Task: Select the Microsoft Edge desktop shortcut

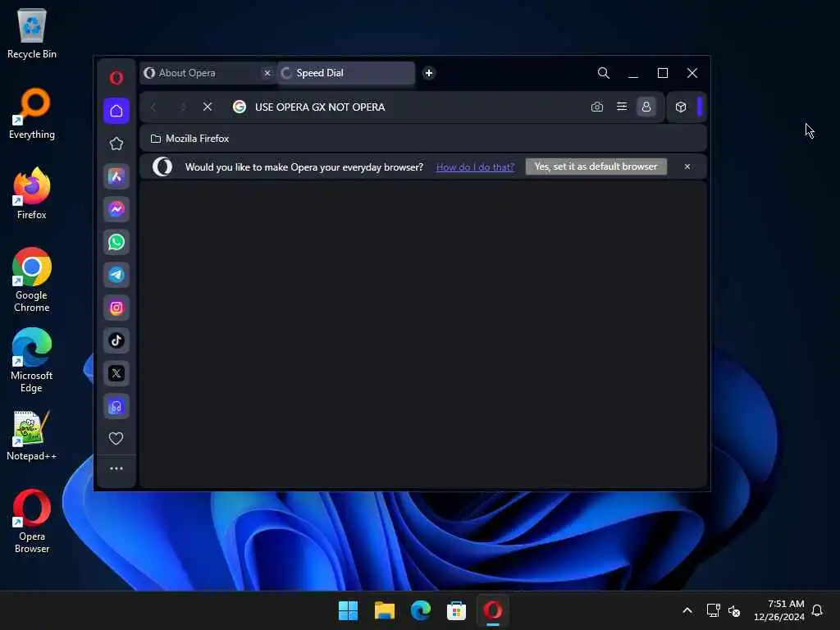Action: tap(32, 361)
